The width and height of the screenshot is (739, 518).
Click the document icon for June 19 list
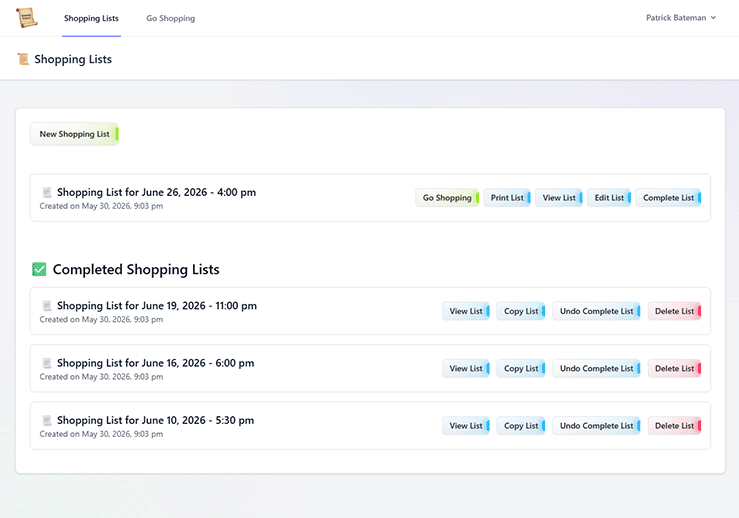point(47,306)
